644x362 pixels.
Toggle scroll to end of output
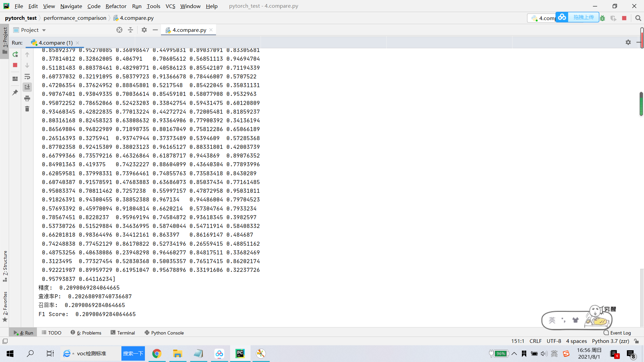coord(27,87)
